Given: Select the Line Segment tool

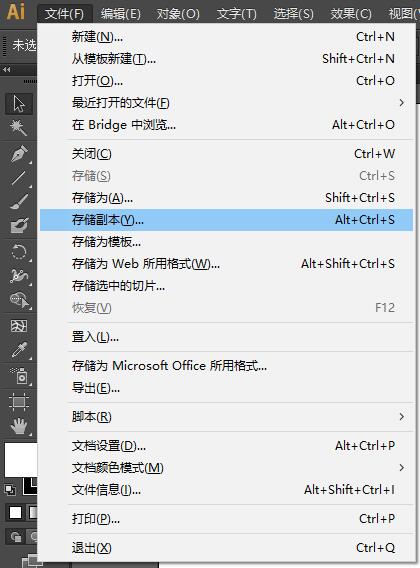Looking at the screenshot, I should pyautogui.click(x=18, y=178).
